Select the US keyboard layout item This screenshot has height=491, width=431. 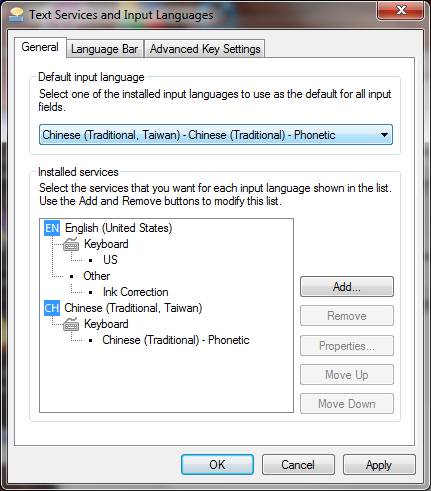110,260
